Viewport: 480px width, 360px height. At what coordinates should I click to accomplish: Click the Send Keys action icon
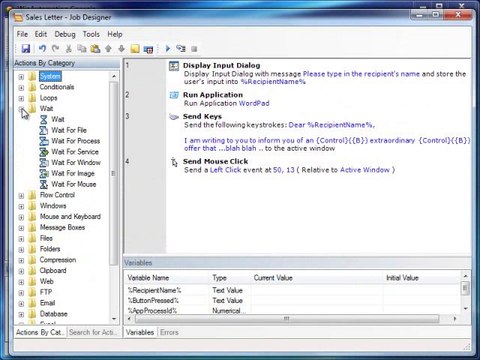click(x=174, y=117)
